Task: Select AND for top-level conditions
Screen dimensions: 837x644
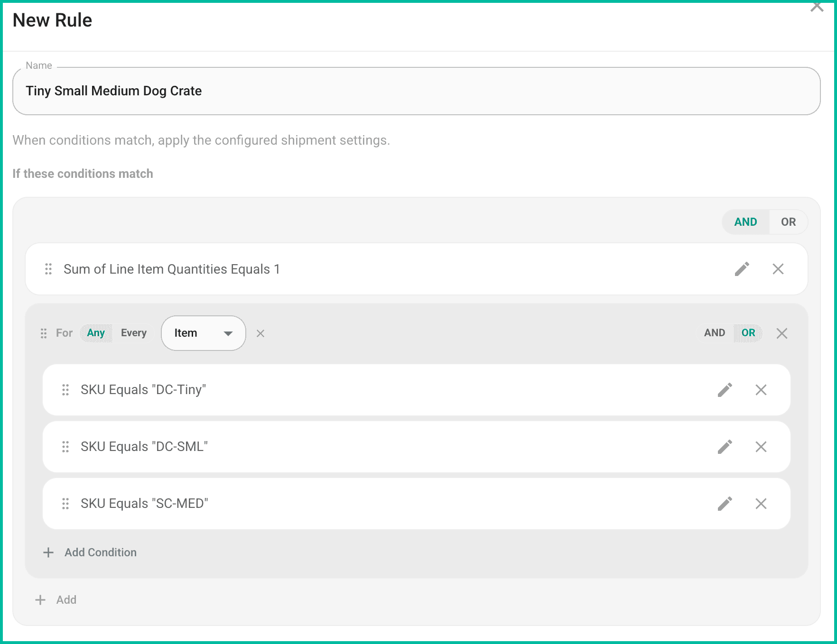Action: (x=745, y=222)
